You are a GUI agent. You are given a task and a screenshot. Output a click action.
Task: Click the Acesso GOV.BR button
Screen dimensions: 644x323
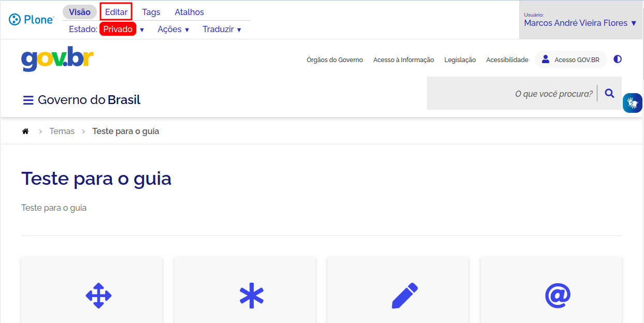(570, 59)
